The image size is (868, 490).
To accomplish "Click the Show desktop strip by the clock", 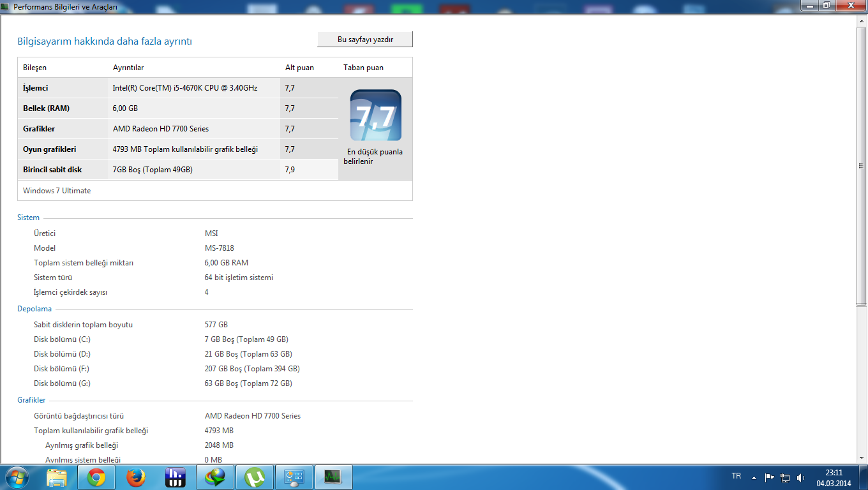I will coord(863,477).
